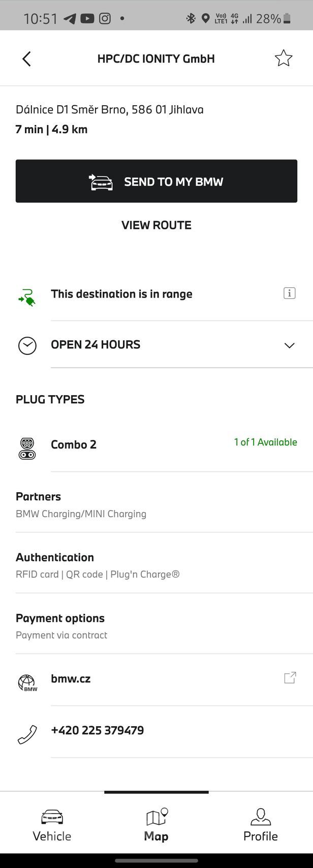Tap the info icon for destination range
Image resolution: width=313 pixels, height=868 pixels.
click(289, 293)
